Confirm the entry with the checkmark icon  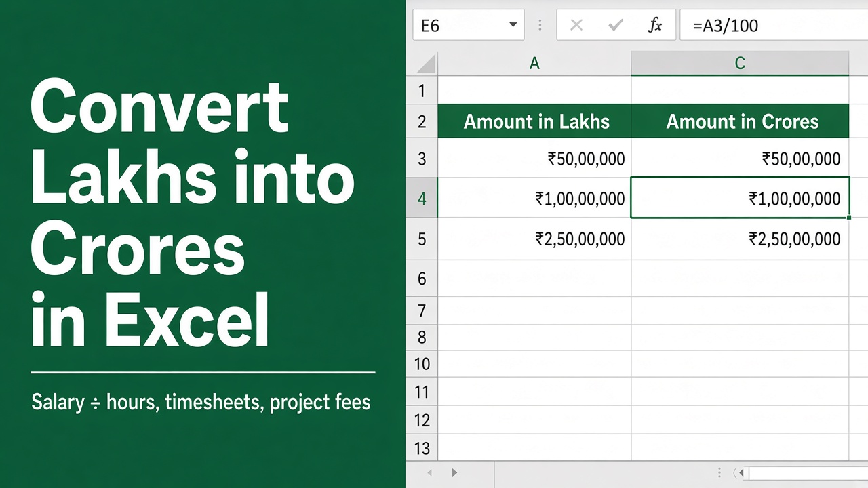pyautogui.click(x=616, y=26)
